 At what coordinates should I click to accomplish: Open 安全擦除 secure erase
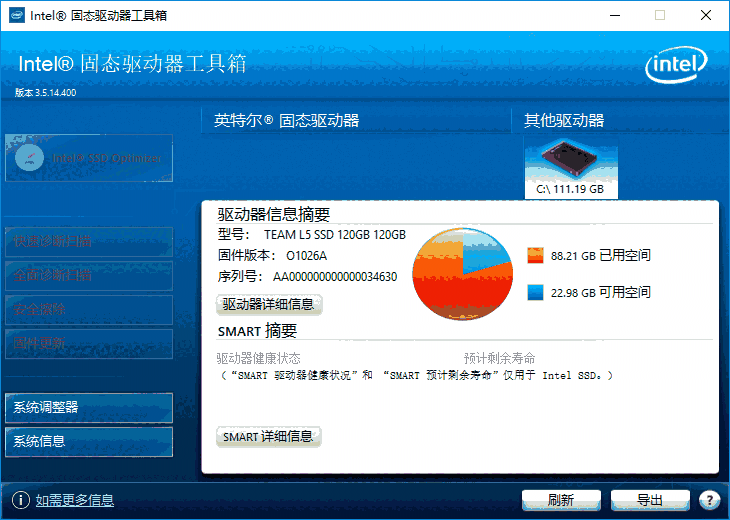pyautogui.click(x=89, y=310)
